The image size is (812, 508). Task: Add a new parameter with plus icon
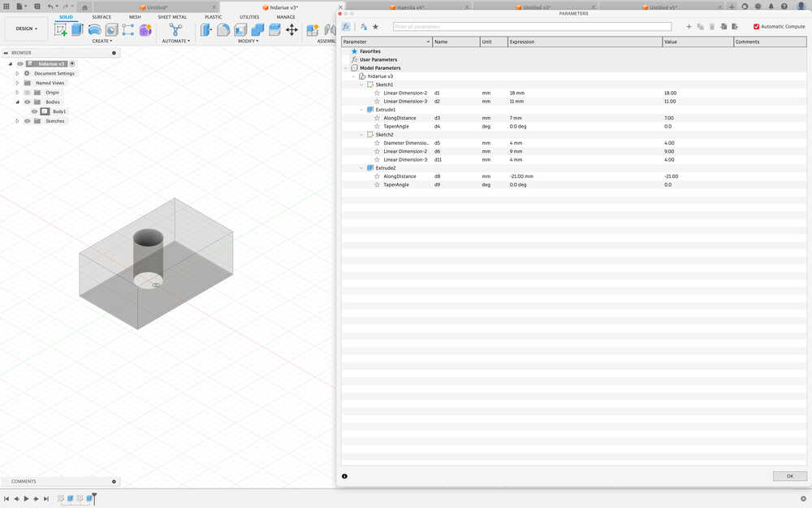tap(689, 27)
